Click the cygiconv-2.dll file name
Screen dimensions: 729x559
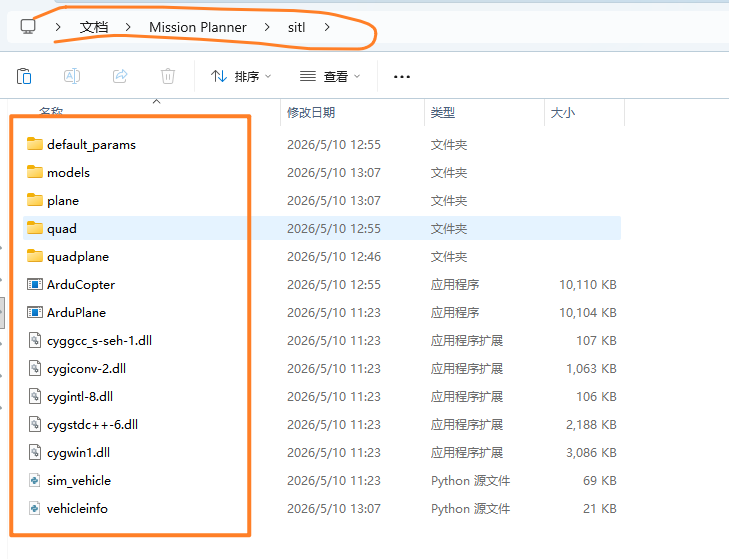pyautogui.click(x=86, y=369)
